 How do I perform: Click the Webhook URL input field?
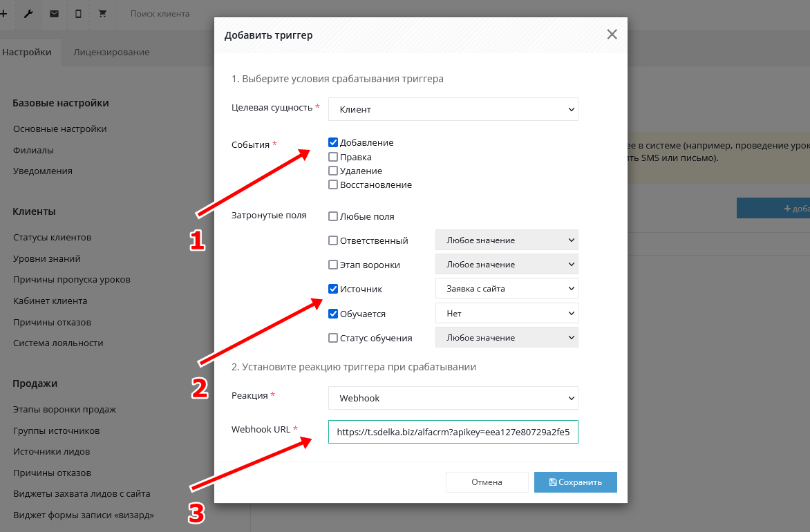[x=453, y=432]
